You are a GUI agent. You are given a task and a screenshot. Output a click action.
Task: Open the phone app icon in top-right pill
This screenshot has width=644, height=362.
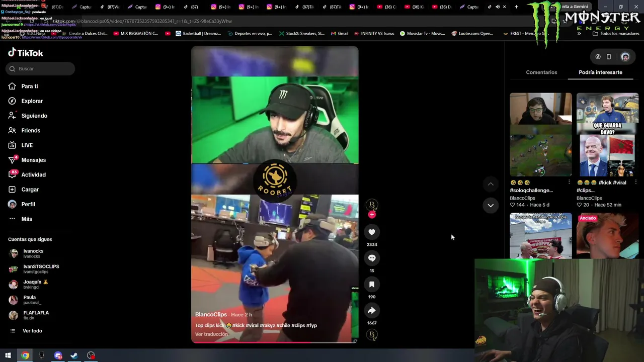pos(609,57)
